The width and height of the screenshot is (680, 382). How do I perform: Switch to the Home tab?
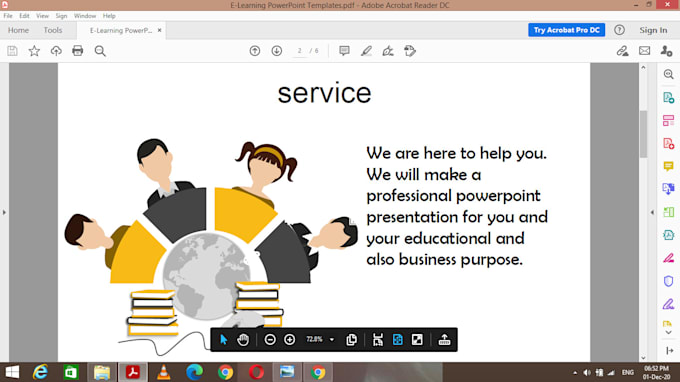tap(18, 30)
